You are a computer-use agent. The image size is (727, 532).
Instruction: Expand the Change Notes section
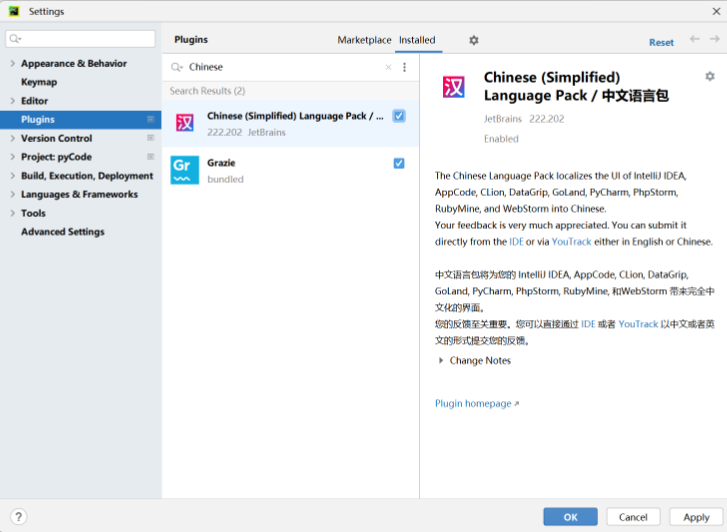pos(441,360)
